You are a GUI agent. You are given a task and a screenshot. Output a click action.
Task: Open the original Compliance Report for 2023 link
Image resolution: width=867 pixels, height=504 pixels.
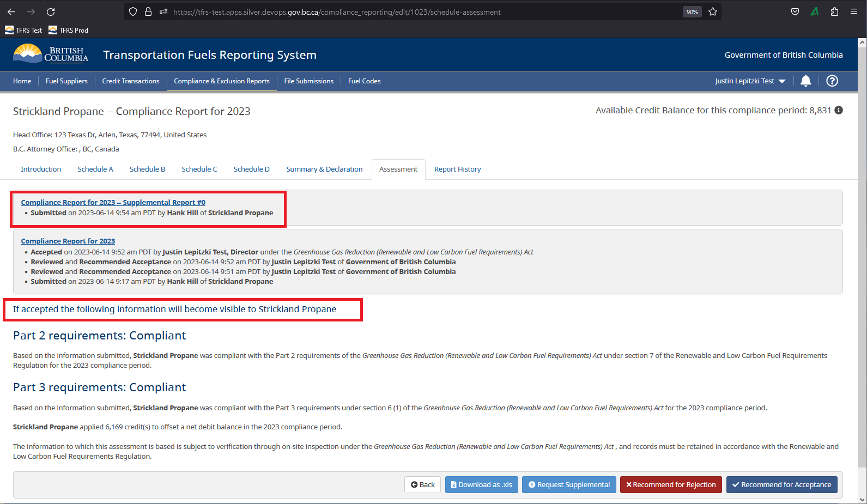pos(68,241)
